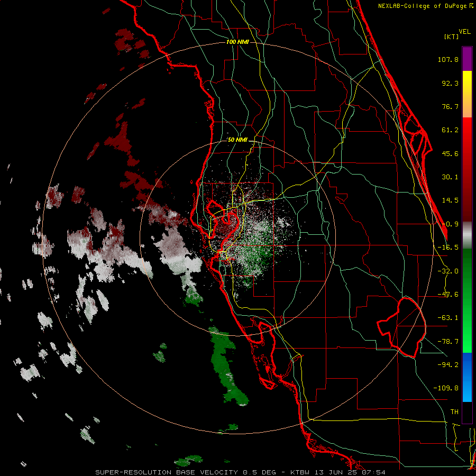Click the Lake Okeechobee outline on the map
This screenshot has height=476, width=476.
[x=401, y=327]
